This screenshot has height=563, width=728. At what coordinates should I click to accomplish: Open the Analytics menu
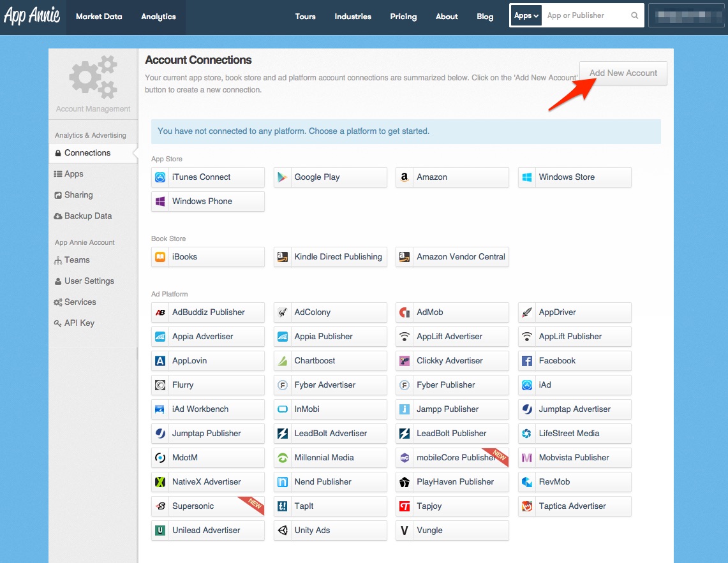[158, 17]
